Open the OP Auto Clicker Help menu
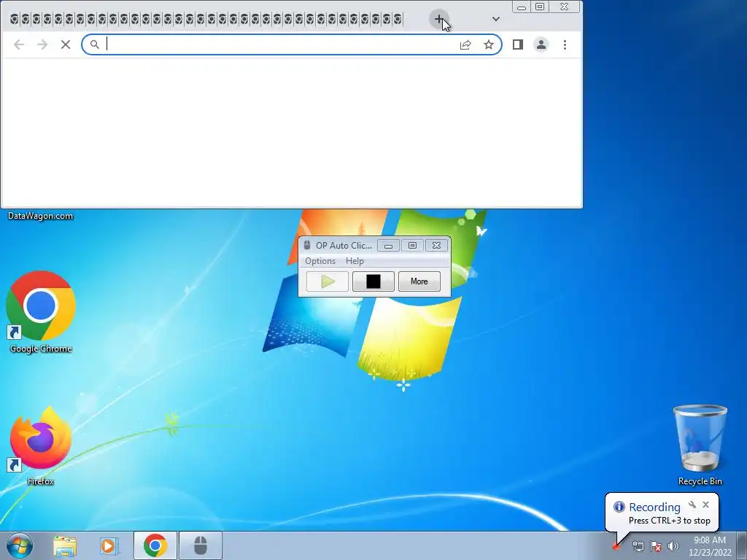747x560 pixels. pyautogui.click(x=355, y=261)
